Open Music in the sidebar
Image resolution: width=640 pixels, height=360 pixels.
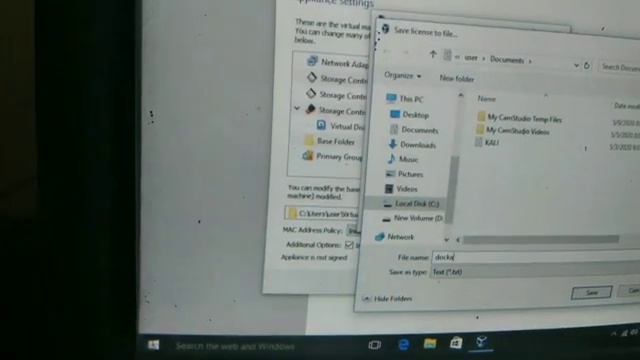(x=402, y=159)
